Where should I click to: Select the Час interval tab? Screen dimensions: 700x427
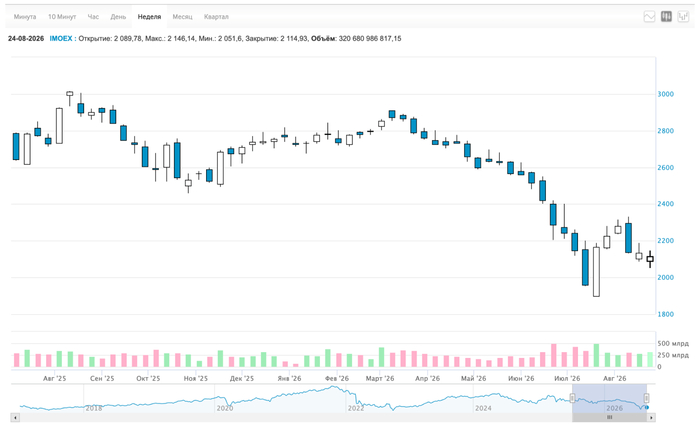point(93,17)
